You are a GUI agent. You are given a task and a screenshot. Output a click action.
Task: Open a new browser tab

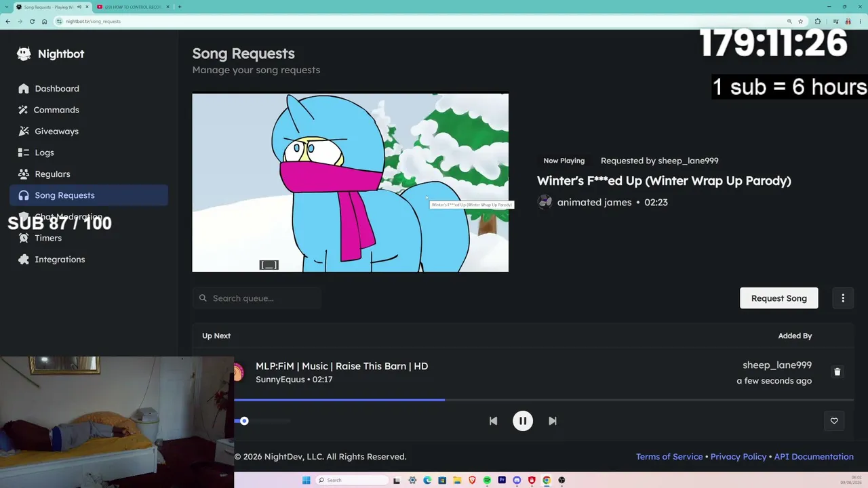[x=180, y=7]
